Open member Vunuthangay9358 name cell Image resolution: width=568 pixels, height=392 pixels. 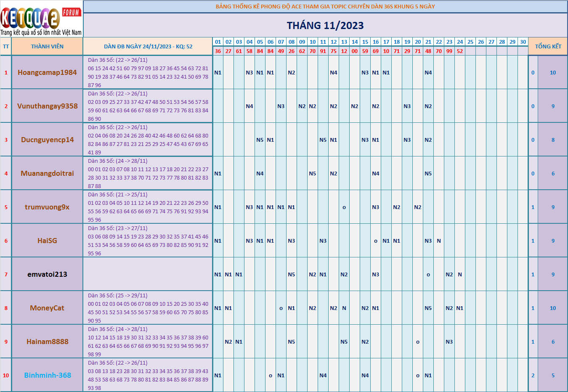[47, 106]
